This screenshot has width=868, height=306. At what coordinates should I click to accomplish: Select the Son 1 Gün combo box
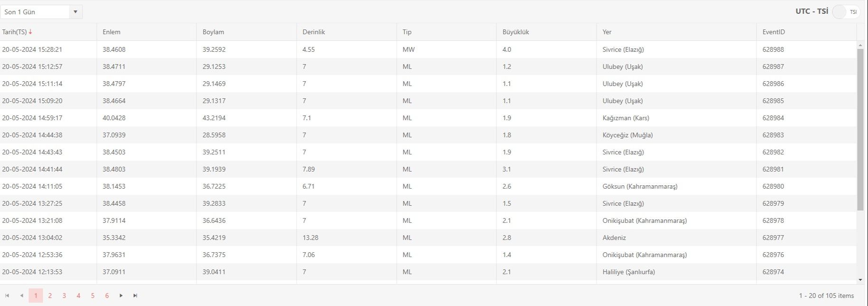pos(36,12)
